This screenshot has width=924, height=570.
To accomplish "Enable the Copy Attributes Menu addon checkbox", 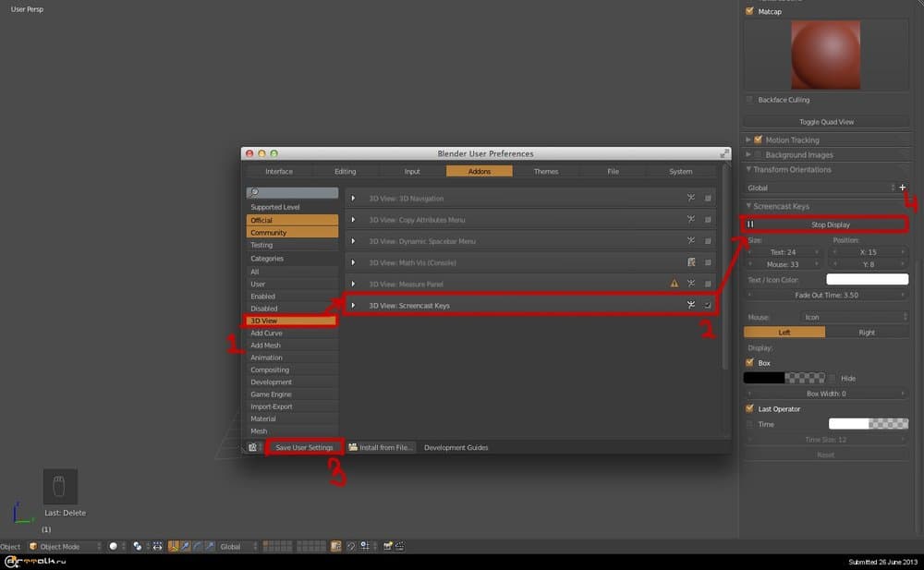I will [x=708, y=220].
